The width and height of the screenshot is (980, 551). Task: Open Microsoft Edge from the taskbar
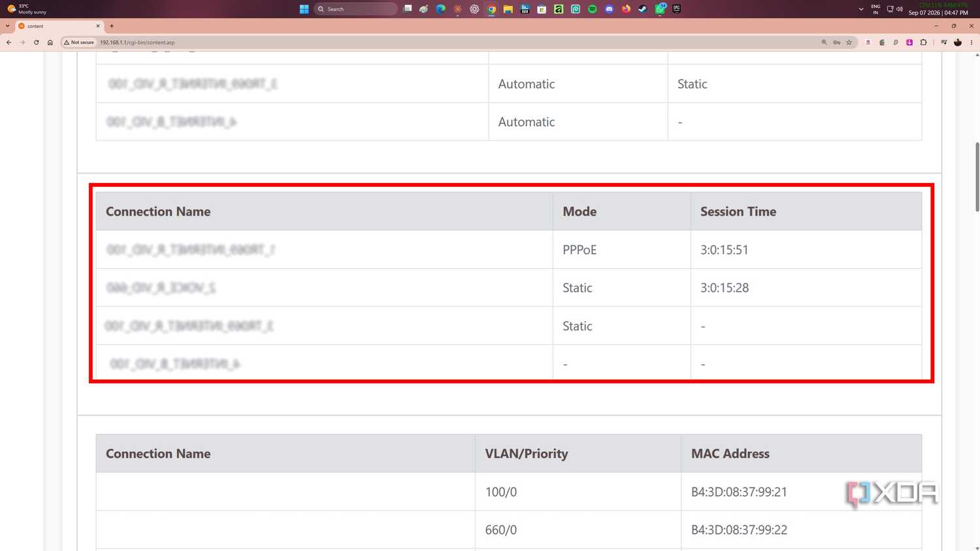(x=440, y=9)
